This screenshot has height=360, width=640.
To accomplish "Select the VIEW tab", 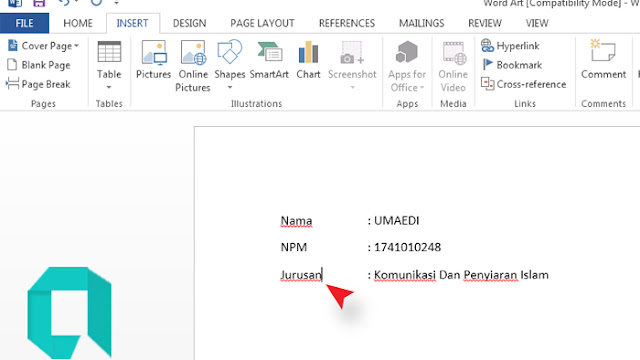I will (537, 23).
